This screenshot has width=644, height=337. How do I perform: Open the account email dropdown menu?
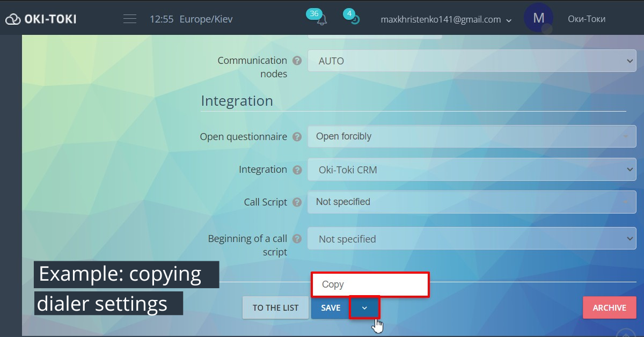point(446,19)
